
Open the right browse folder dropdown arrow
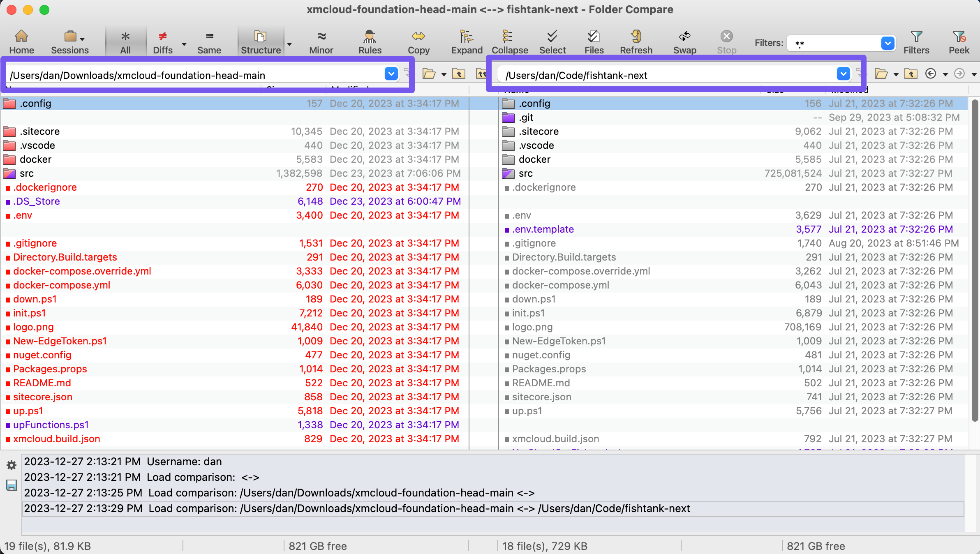pyautogui.click(x=896, y=74)
